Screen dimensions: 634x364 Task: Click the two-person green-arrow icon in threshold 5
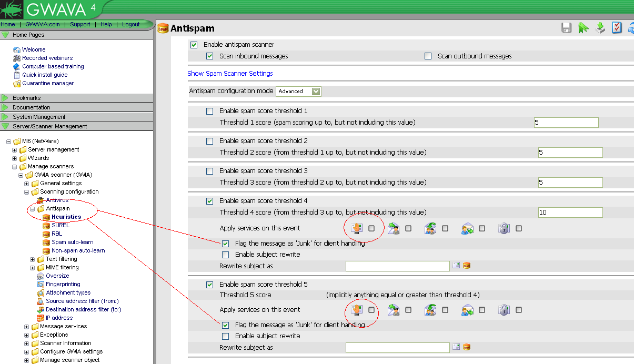click(x=431, y=310)
